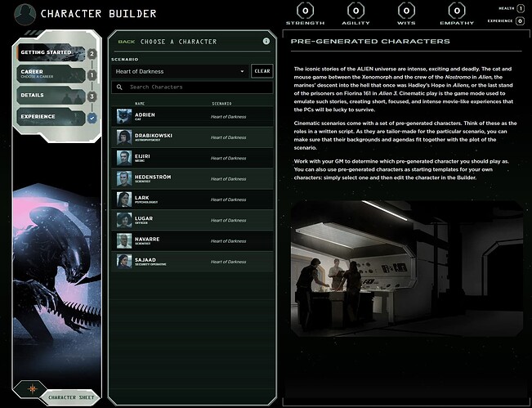Click Heart of Darkness in Sajaad's row
Viewport: 532px width, 408px height.
coord(228,262)
